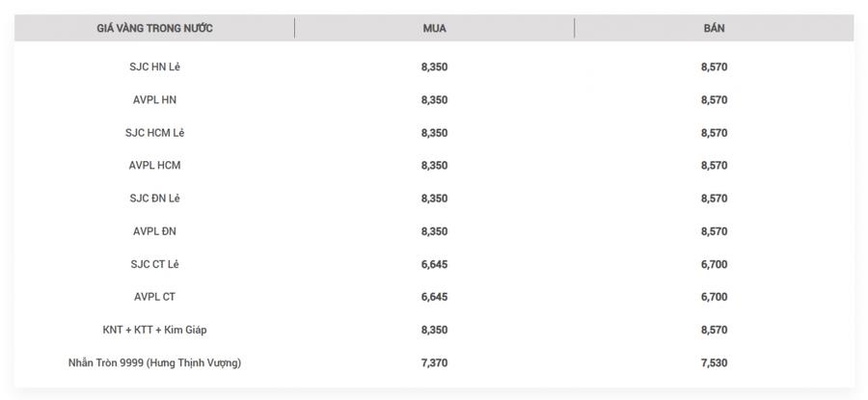
Task: Click SJC HN Lẻ buy price 8,350
Action: pos(435,67)
